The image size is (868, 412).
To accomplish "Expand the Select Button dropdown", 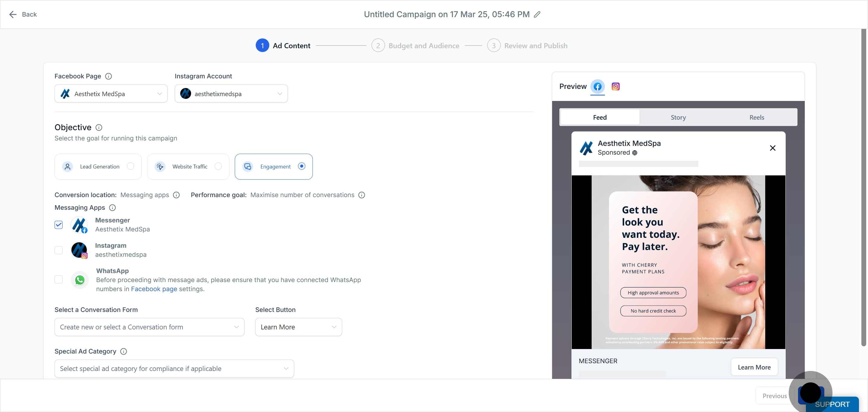I will pyautogui.click(x=298, y=327).
